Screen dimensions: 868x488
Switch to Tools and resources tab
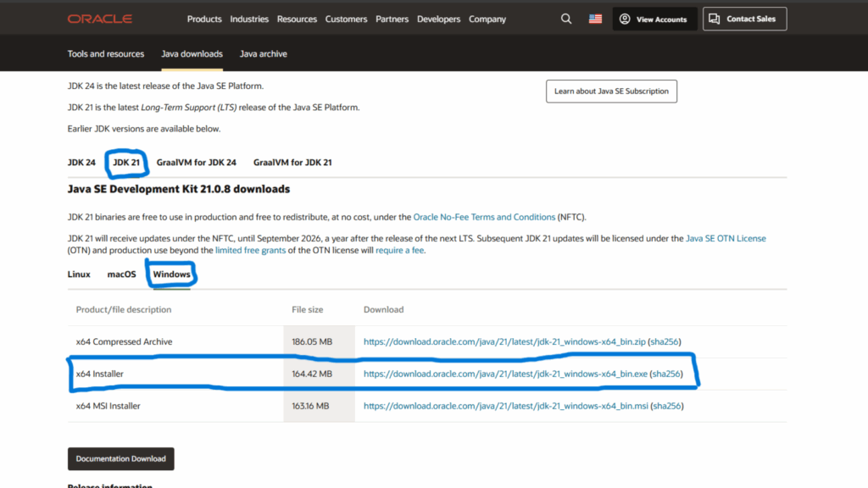click(106, 53)
